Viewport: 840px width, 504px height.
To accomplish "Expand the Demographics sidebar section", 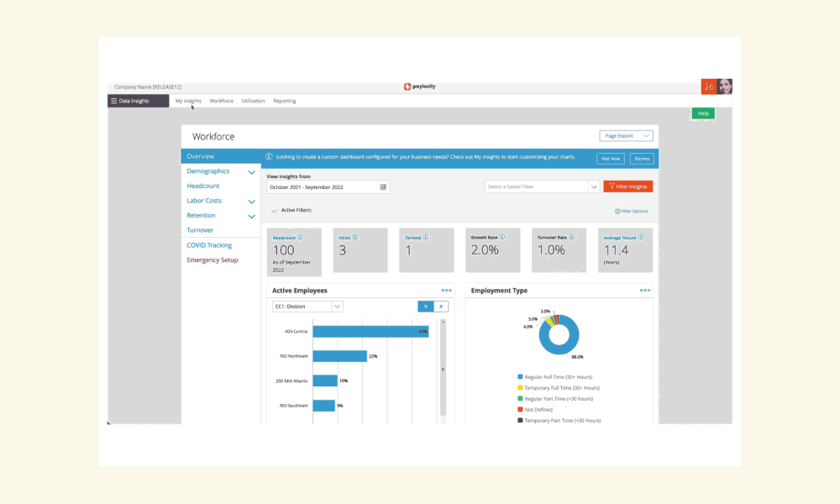I will pyautogui.click(x=251, y=172).
